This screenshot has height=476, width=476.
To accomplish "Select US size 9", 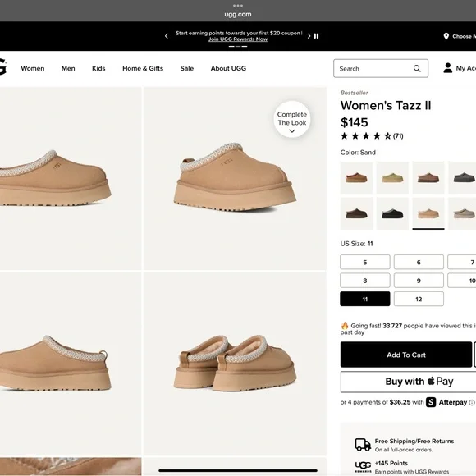I will [419, 281].
